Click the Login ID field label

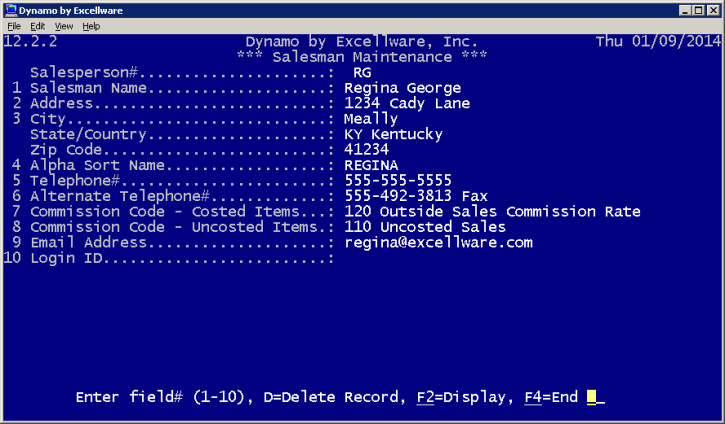[x=66, y=258]
